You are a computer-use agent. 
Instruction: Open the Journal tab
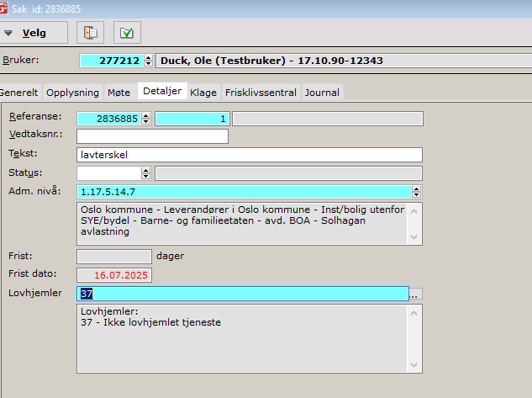(x=322, y=93)
